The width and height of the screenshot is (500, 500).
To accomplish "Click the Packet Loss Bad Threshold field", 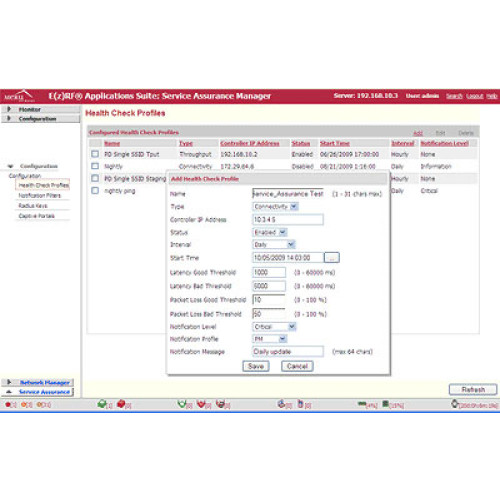I will point(269,314).
